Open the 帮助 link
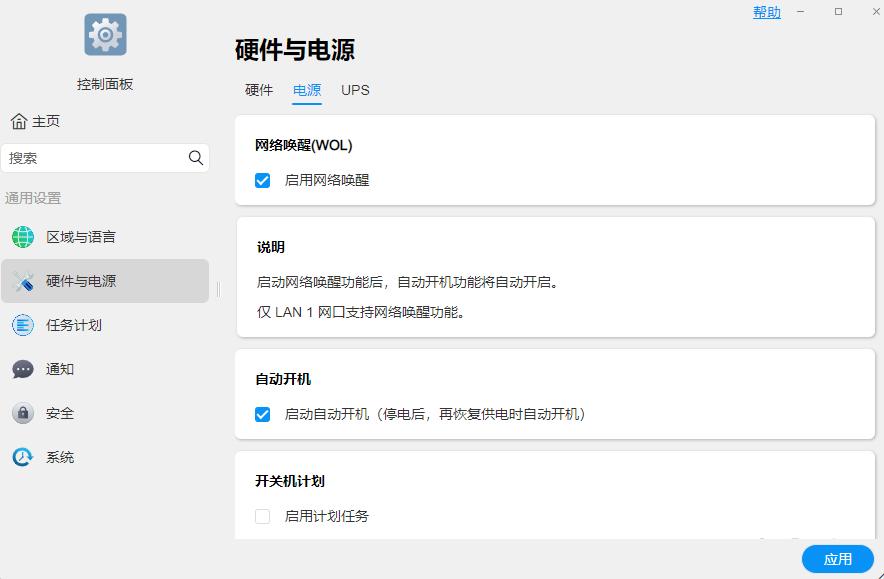 click(766, 12)
